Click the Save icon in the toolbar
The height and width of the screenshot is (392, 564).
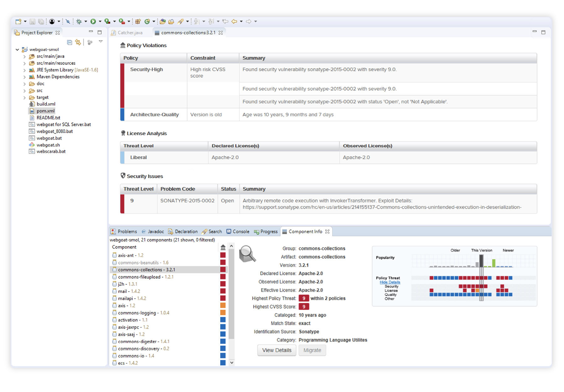32,21
